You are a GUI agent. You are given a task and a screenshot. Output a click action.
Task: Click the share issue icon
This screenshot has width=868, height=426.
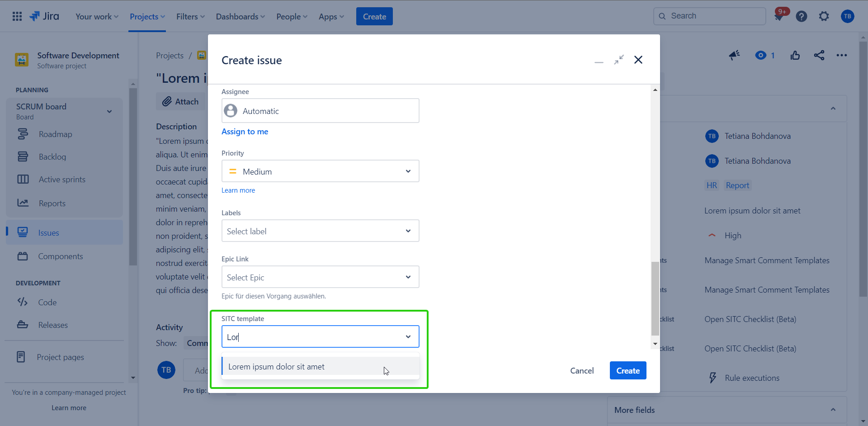[819, 56]
